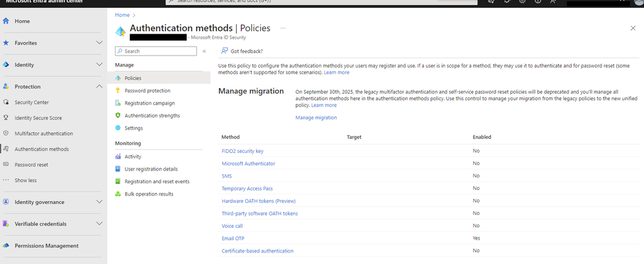Open Certificate-based authentication method
Image resolution: width=644 pixels, height=264 pixels.
257,251
